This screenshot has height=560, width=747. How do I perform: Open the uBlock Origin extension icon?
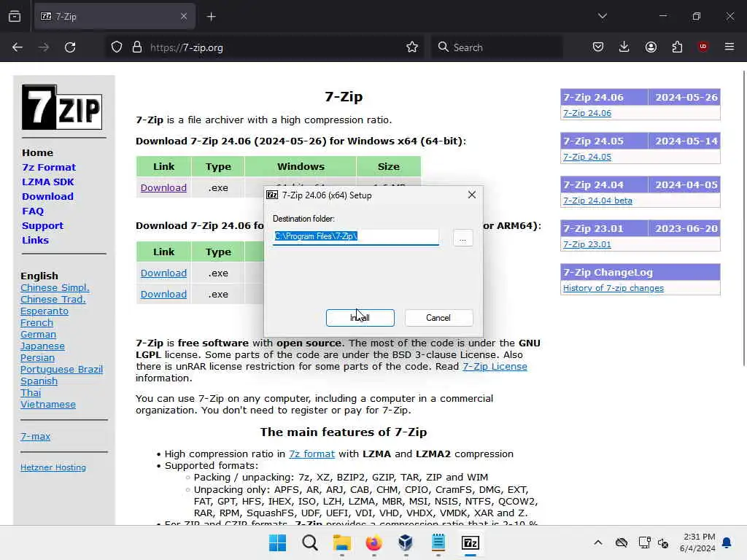(x=703, y=47)
